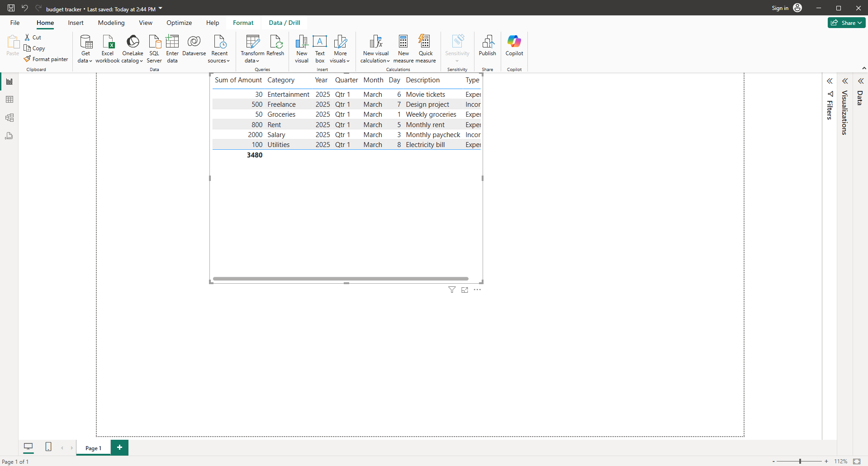This screenshot has height=466, width=868.
Task: Enter focus mode for the table visual
Action: pyautogui.click(x=465, y=290)
